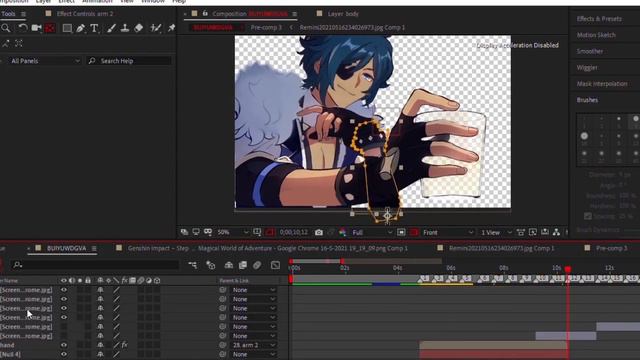Select the Rotation tool

22,28
